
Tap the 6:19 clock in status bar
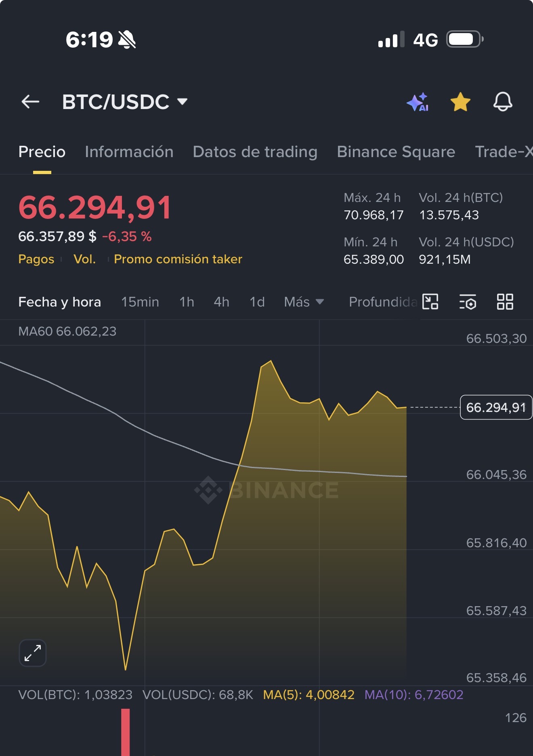coord(89,40)
